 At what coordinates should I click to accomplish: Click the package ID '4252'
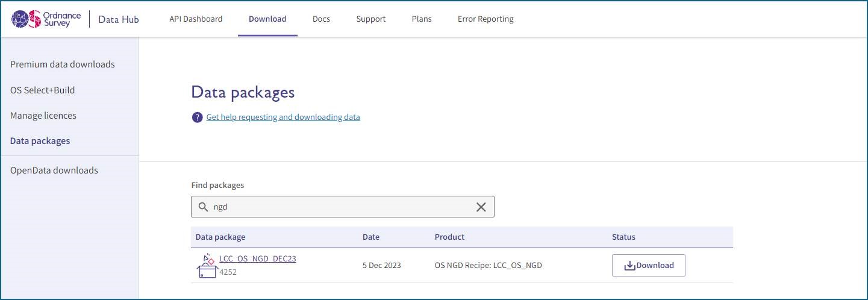point(228,272)
